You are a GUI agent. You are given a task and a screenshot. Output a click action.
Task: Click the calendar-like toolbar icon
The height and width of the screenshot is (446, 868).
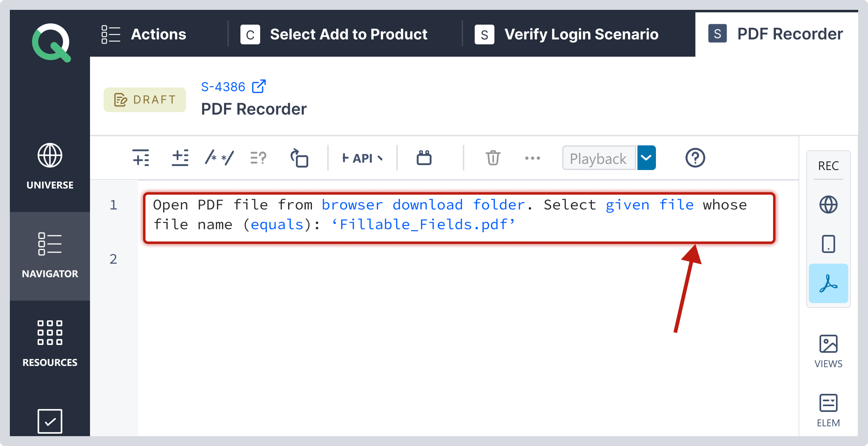pos(424,158)
